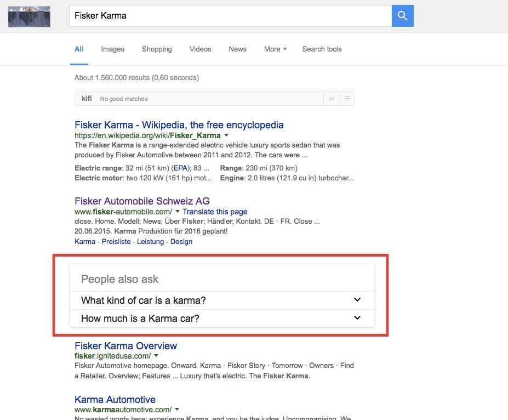This screenshot has width=508, height=420.
Task: Click in the Fisker Karma search box
Action: tap(230, 16)
